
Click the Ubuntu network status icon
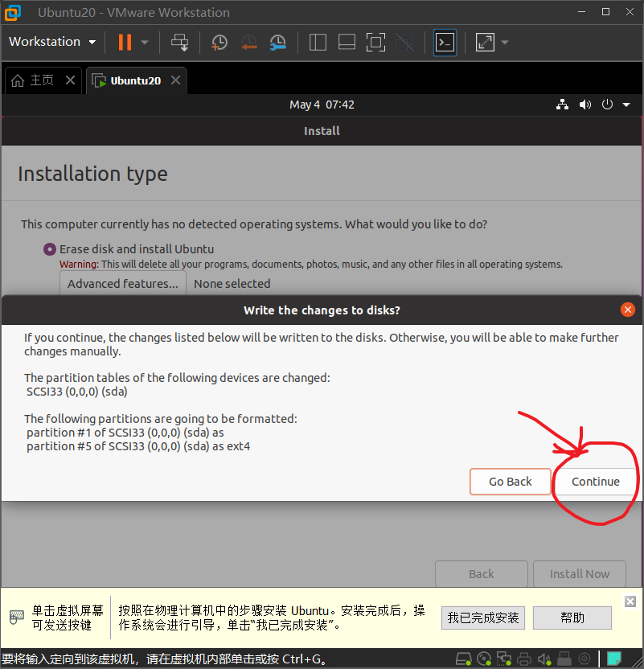562,105
